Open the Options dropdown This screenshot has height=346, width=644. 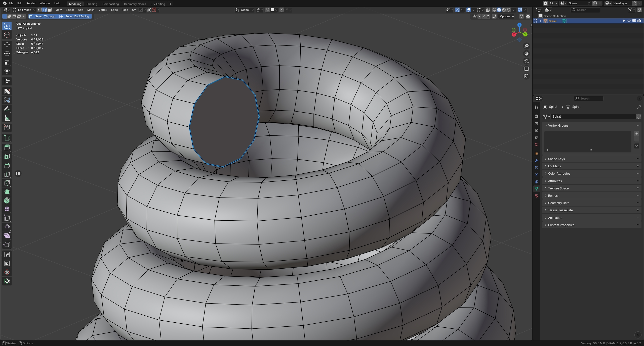(x=507, y=16)
